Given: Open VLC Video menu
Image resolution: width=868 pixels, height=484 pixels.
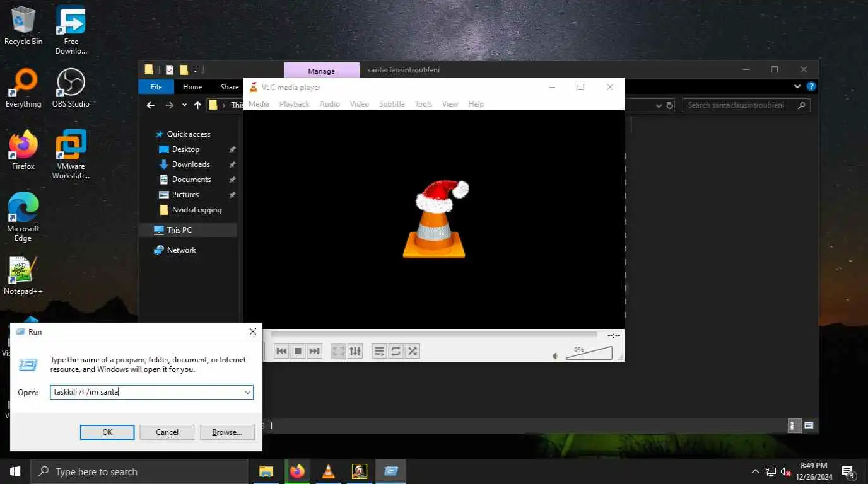Looking at the screenshot, I should pyautogui.click(x=360, y=104).
